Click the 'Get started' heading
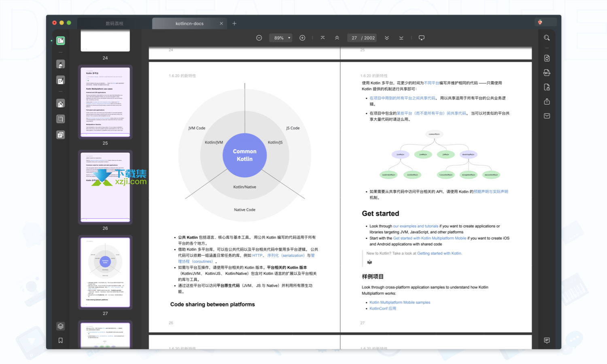 pyautogui.click(x=380, y=214)
